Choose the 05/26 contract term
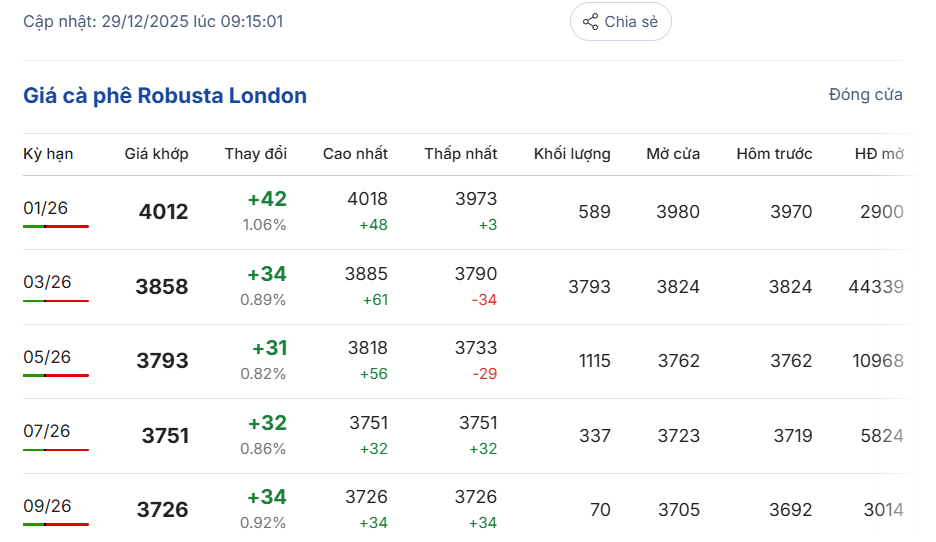The image size is (936, 542). [x=46, y=357]
